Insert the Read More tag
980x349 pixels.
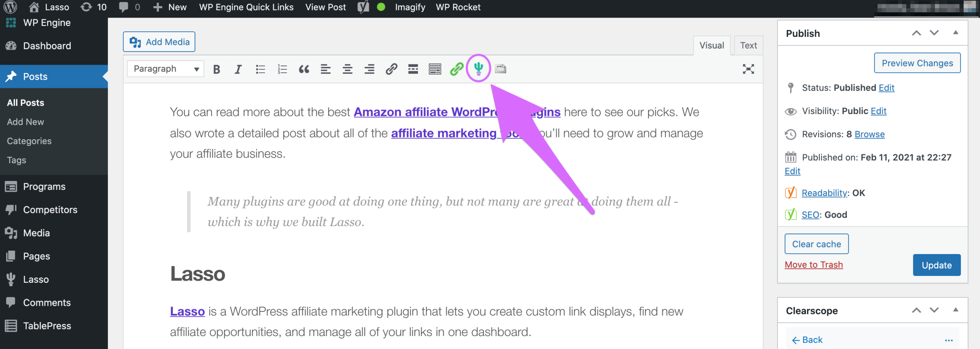point(413,69)
